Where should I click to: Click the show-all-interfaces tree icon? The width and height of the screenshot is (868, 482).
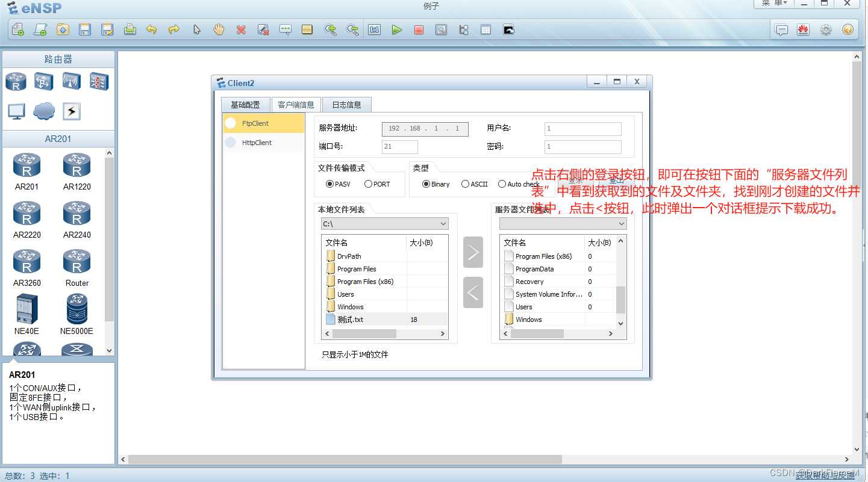[463, 29]
